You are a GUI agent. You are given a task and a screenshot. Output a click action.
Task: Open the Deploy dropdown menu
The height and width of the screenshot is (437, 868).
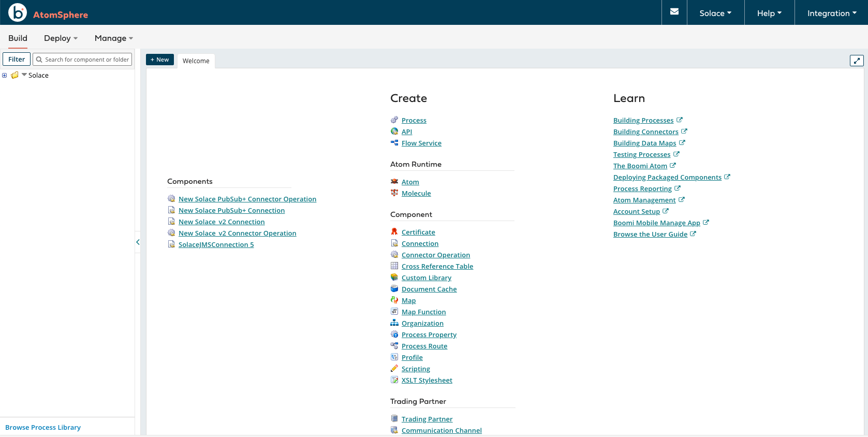pos(61,38)
